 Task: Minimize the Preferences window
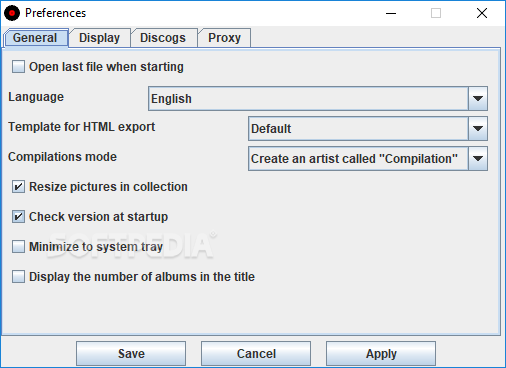coord(391,13)
